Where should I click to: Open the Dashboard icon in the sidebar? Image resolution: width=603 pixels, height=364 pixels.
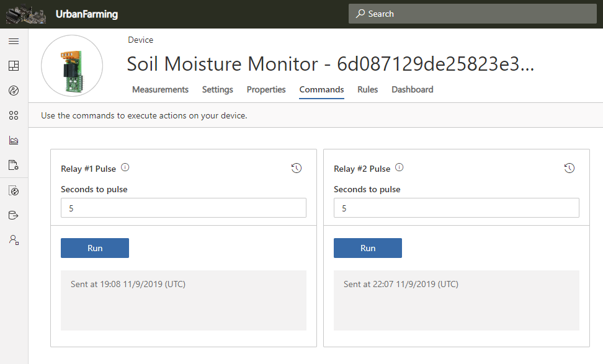(14, 66)
